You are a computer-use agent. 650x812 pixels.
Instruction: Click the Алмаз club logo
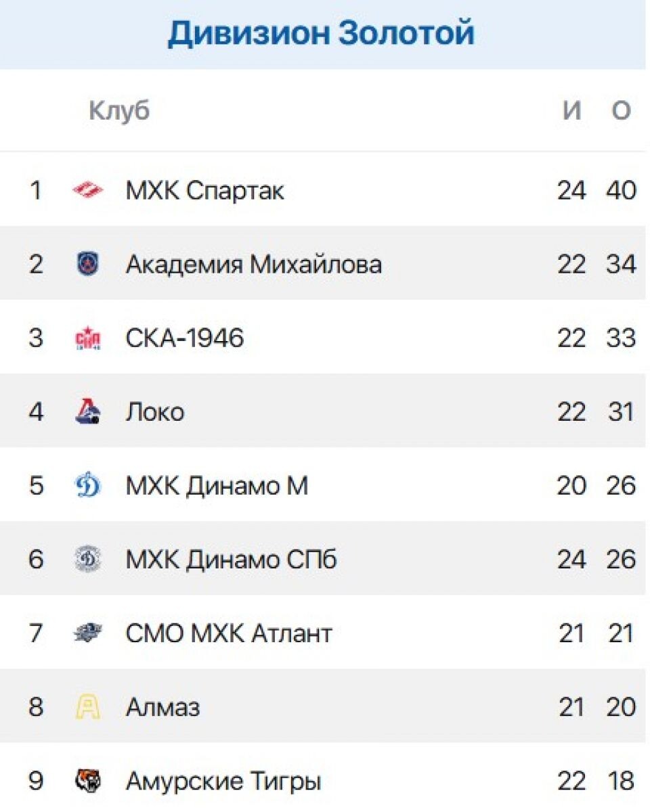(88, 708)
